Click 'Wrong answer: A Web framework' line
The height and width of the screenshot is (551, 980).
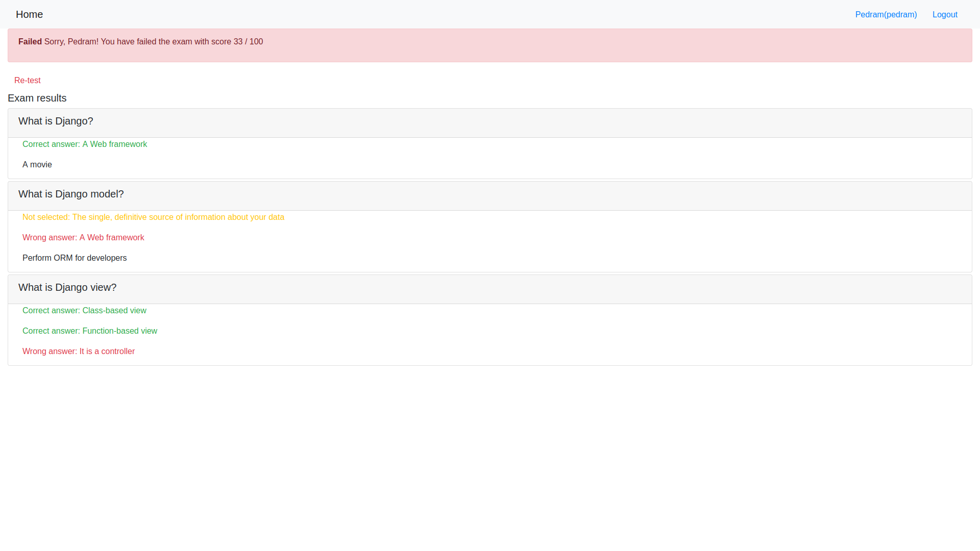[83, 237]
